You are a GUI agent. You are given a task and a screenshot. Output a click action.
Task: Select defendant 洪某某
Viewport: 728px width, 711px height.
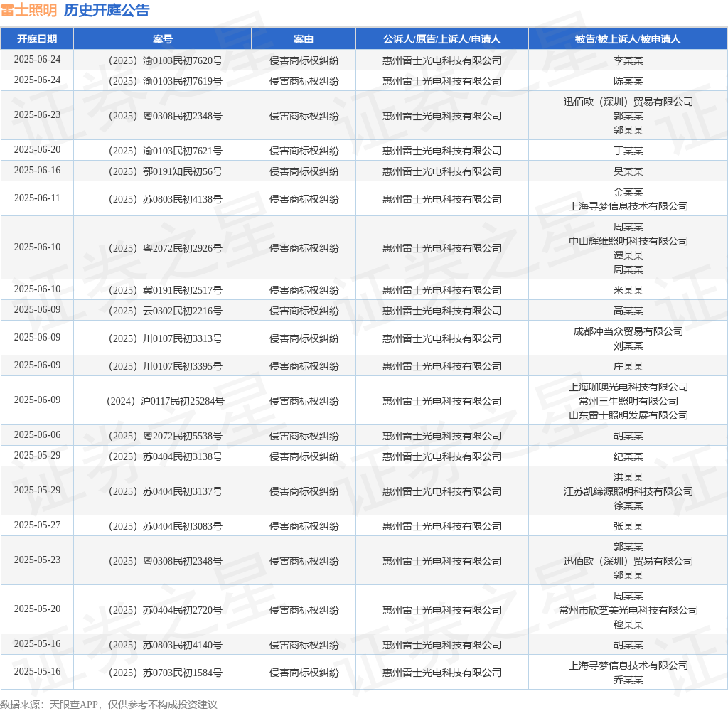(628, 477)
